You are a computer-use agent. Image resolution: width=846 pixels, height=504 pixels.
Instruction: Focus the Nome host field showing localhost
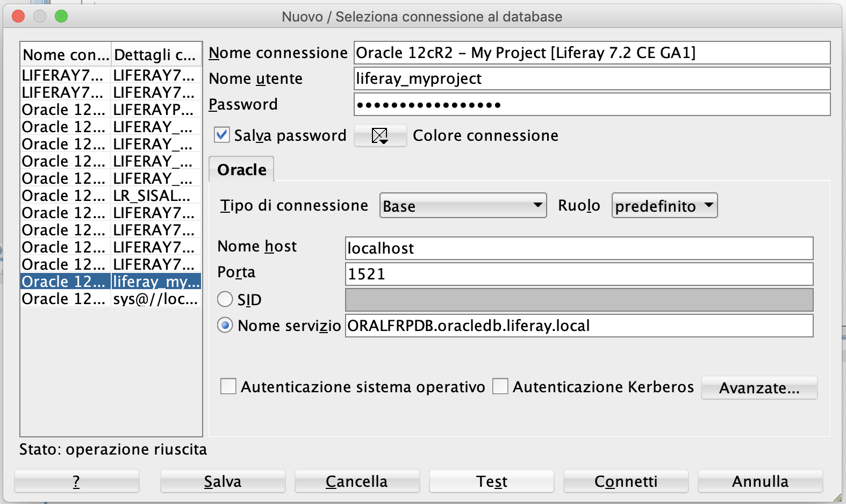click(579, 248)
